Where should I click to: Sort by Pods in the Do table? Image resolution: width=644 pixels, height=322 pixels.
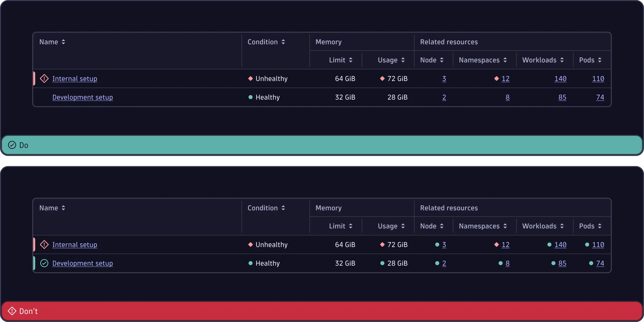tap(600, 60)
